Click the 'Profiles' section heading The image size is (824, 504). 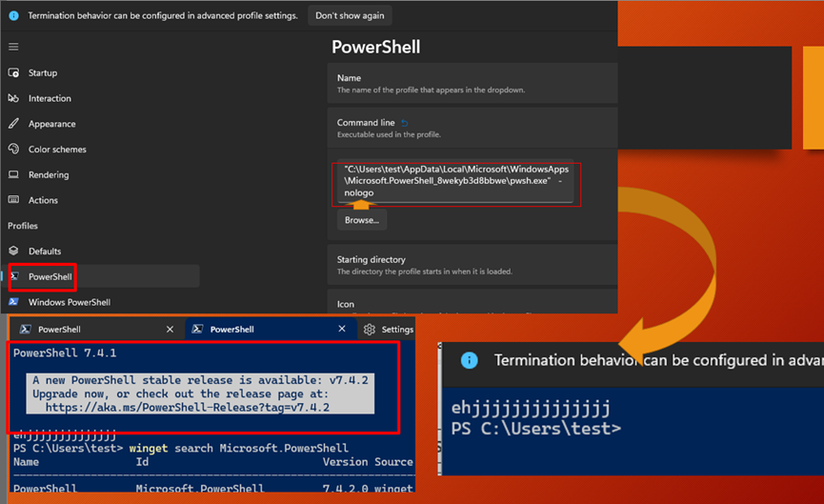tap(23, 226)
